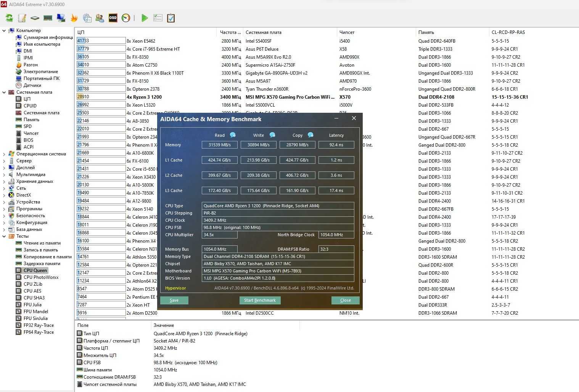
Task: Sort by the Память column header
Action: tap(452, 32)
